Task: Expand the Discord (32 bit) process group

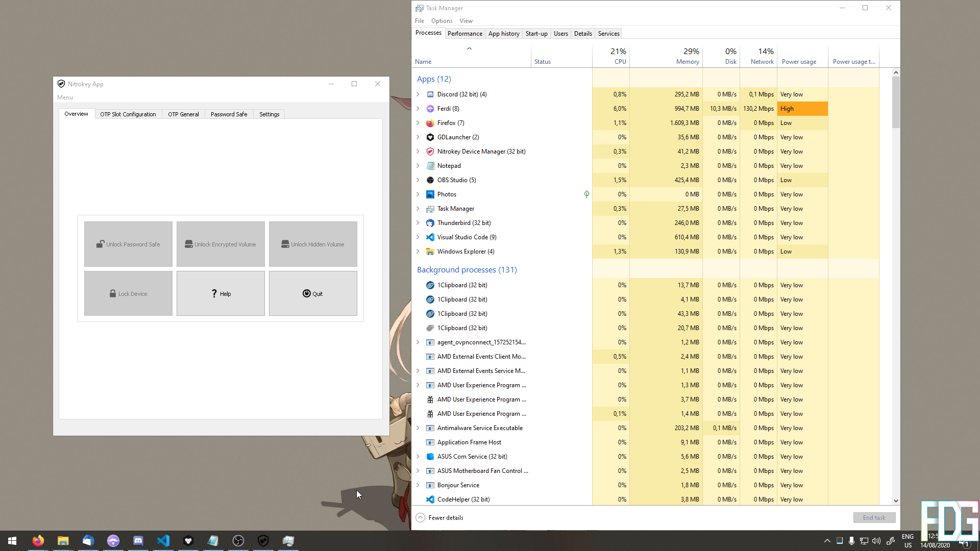Action: (x=418, y=94)
